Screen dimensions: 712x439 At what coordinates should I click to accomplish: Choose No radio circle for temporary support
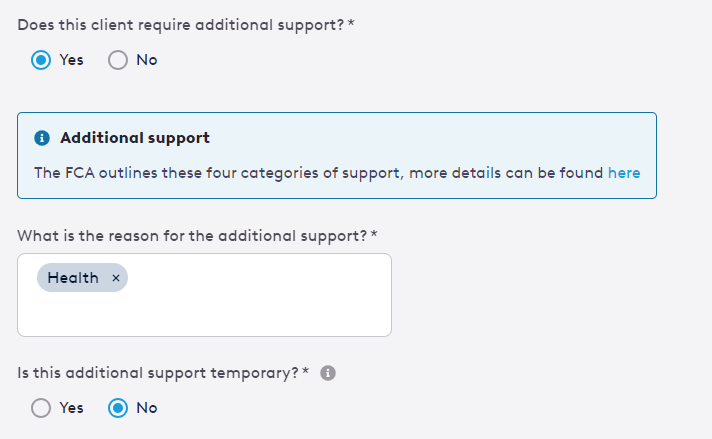[x=118, y=408]
